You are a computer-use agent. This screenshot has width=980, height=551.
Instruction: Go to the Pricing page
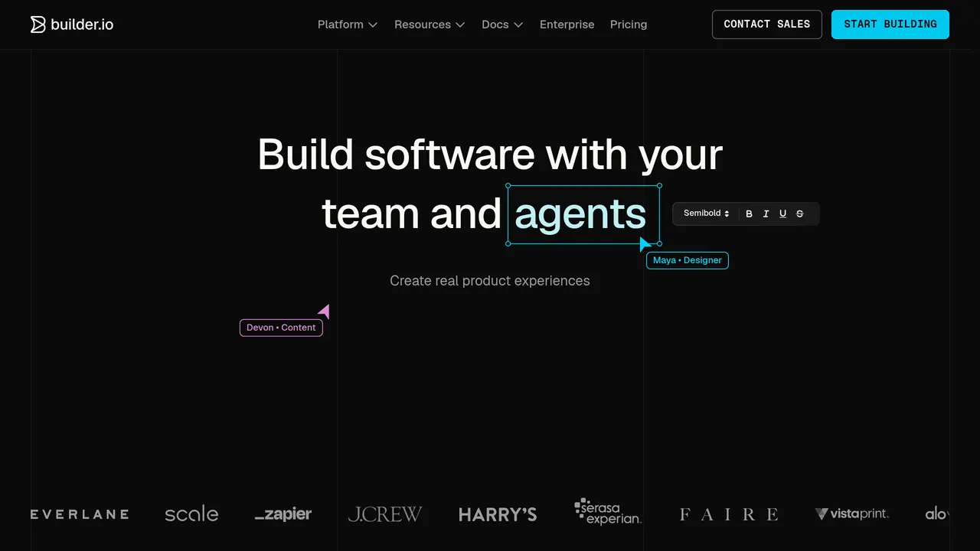click(629, 24)
